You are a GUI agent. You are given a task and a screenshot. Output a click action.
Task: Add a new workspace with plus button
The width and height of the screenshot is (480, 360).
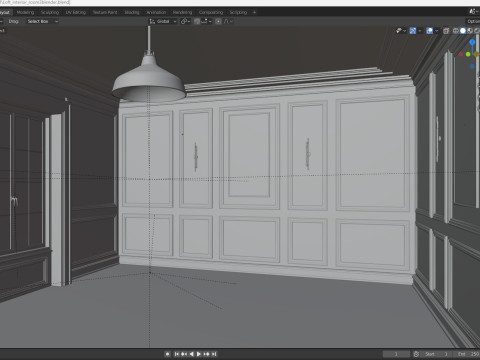(254, 12)
